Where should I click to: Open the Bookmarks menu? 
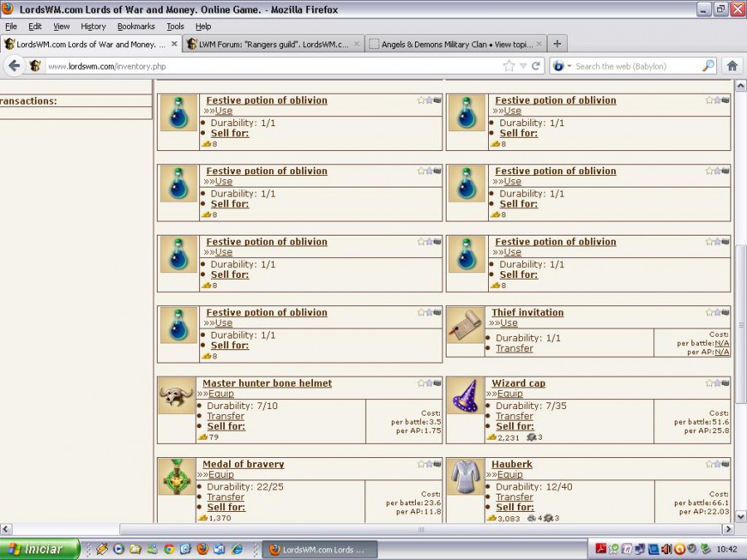pos(136,27)
